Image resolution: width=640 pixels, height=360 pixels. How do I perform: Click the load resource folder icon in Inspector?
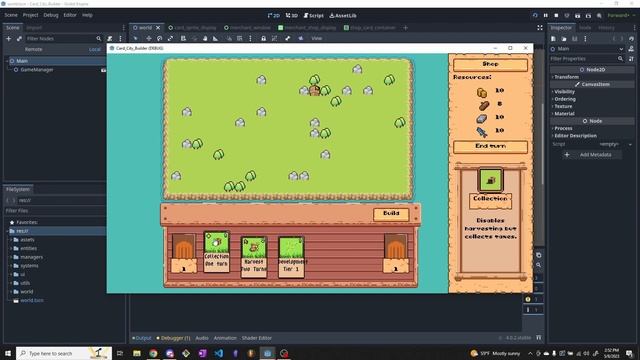click(x=564, y=39)
